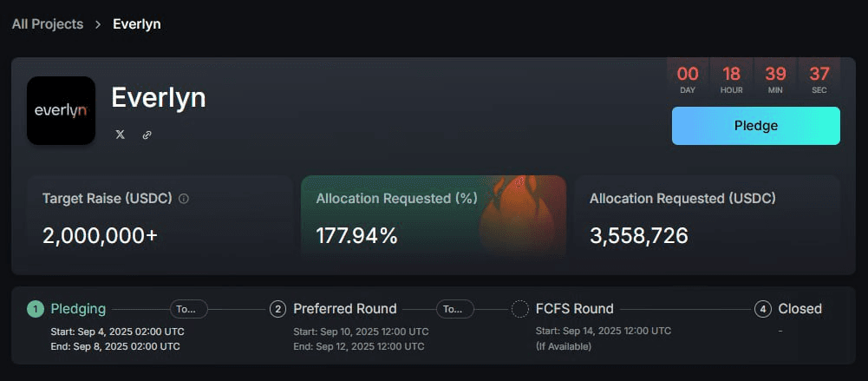This screenshot has height=381, width=868.
Task: Click the flame icon on Allocation Requested card
Action: click(518, 215)
